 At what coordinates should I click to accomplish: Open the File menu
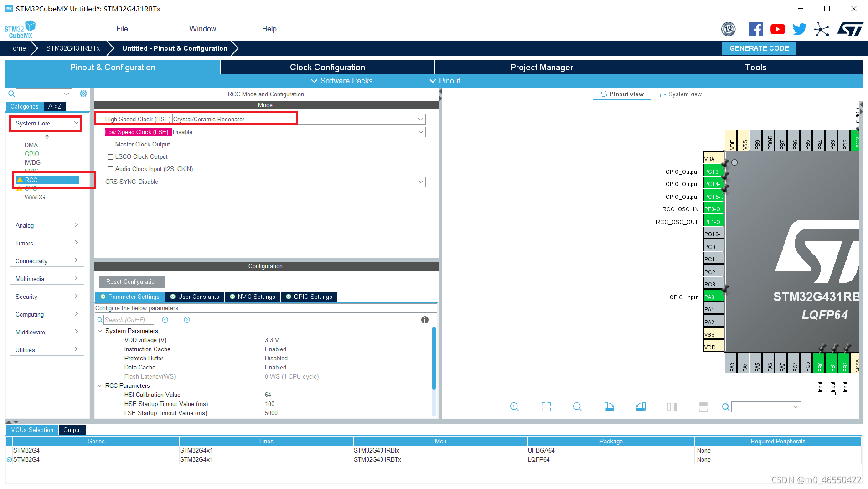pyautogui.click(x=122, y=29)
